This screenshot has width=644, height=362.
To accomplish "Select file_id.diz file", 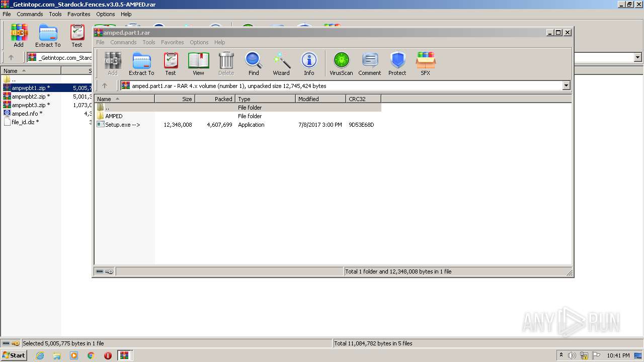I will pyautogui.click(x=47, y=122).
